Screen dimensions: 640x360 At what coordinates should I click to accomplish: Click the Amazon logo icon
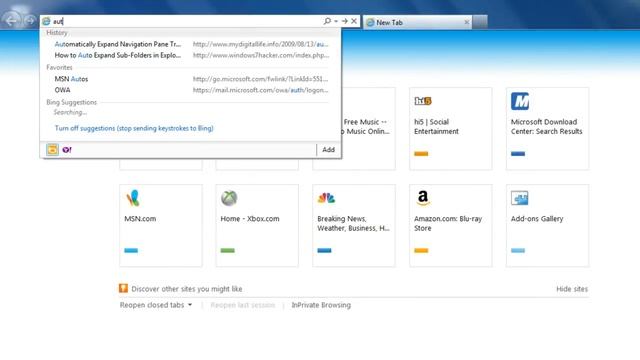tap(423, 198)
